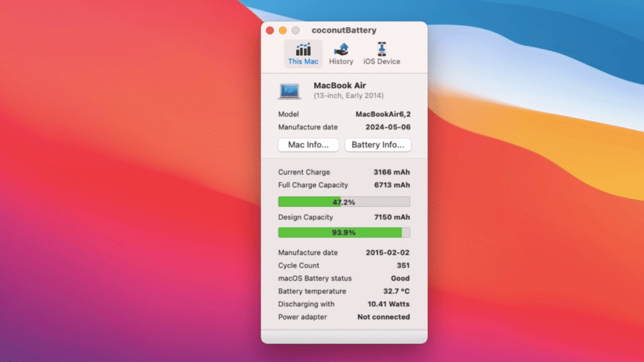This screenshot has height=362, width=644.
Task: Click the Current Charge label
Action: point(304,172)
